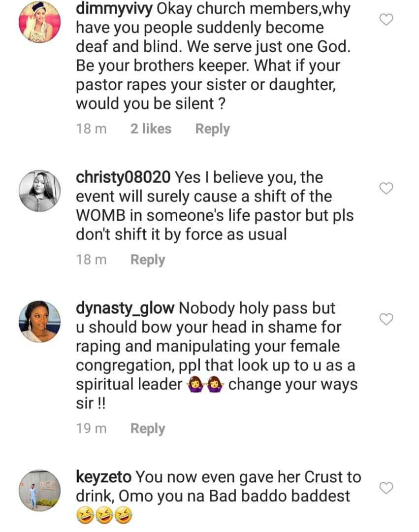Tap dynasty_glow's profile picture
Viewport: 419px width, 532px height.
(x=39, y=322)
